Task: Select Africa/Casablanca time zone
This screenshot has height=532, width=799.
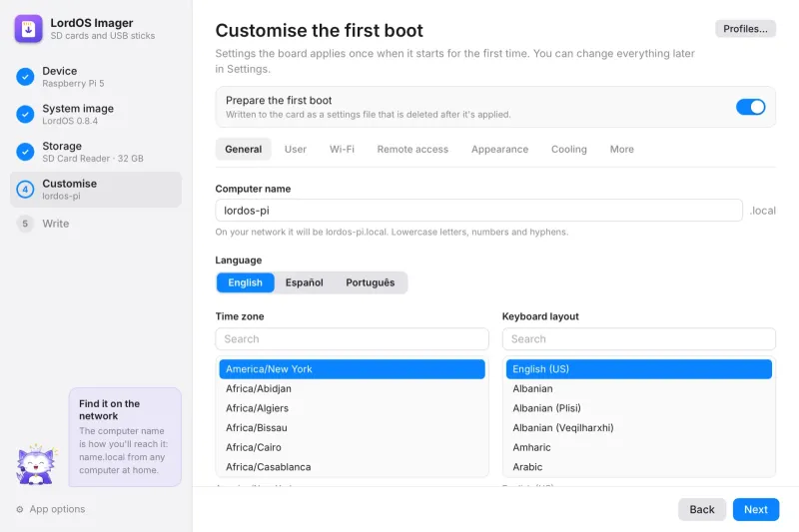Action: 353,467
